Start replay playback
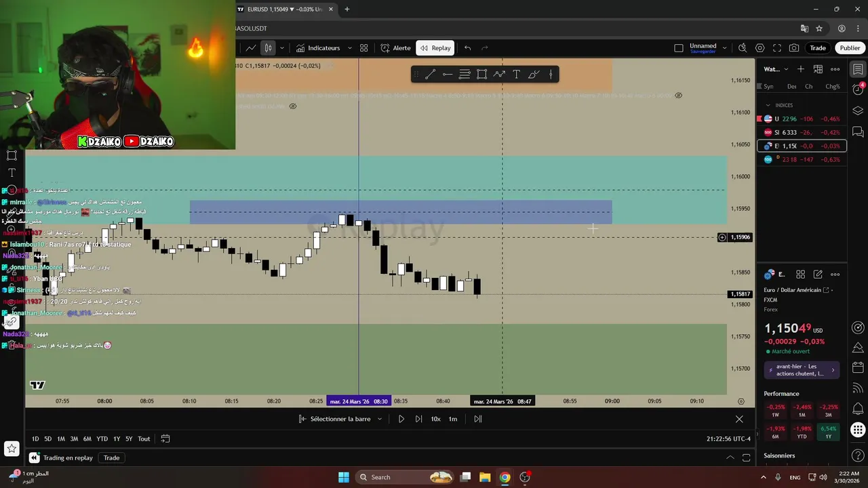This screenshot has width=868, height=488. 401,419
